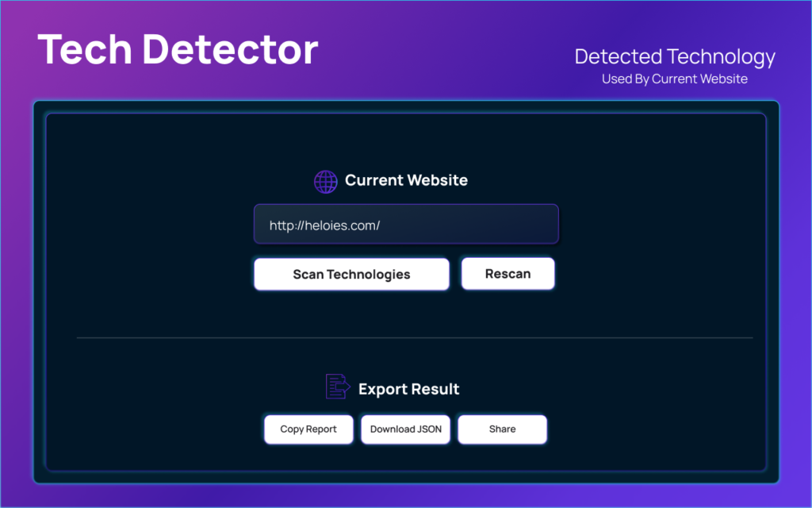Click inside the website URL input field
The width and height of the screenshot is (812, 508).
point(406,225)
